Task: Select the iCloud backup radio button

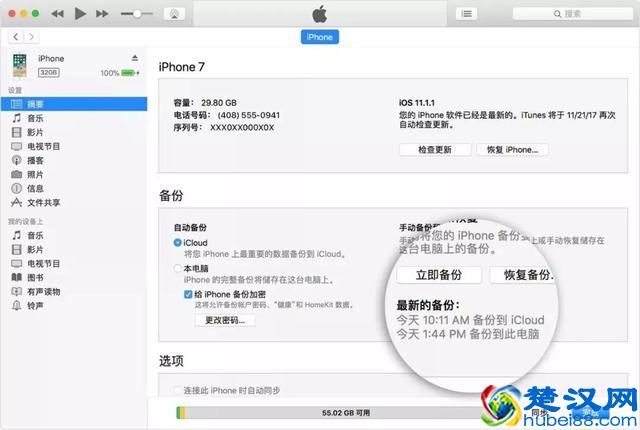Action: pyautogui.click(x=178, y=243)
